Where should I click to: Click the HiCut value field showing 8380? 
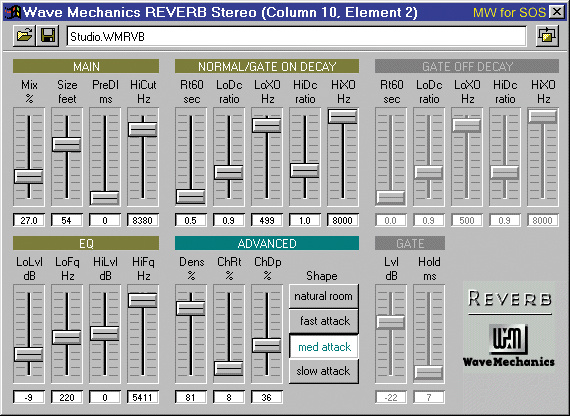click(143, 220)
